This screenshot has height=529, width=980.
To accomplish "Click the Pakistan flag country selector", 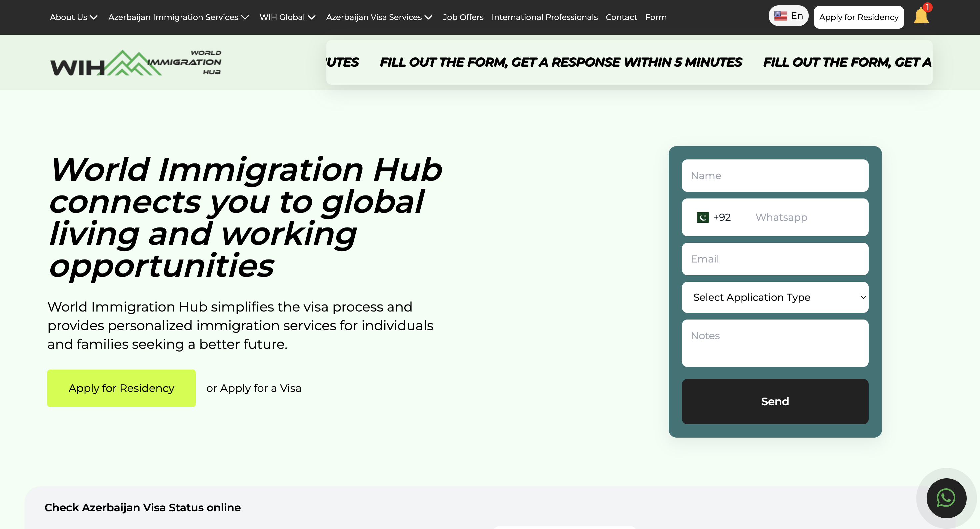I will (x=703, y=217).
